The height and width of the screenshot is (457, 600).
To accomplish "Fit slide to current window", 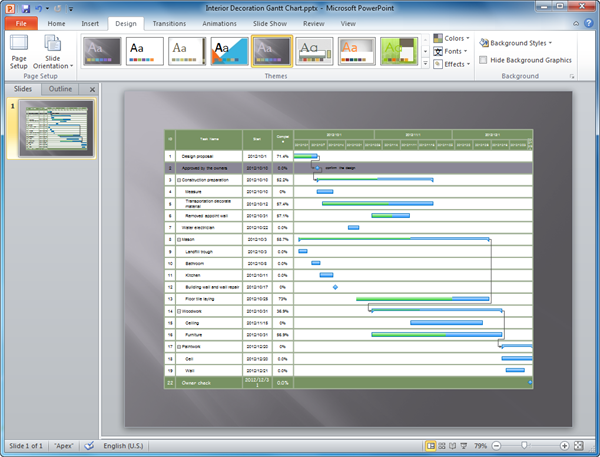I will click(579, 445).
